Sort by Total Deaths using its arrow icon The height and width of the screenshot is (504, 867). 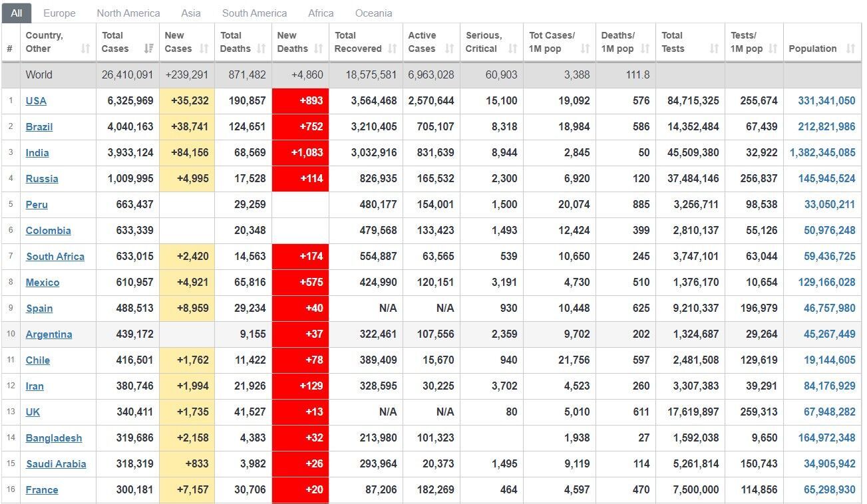pos(261,49)
